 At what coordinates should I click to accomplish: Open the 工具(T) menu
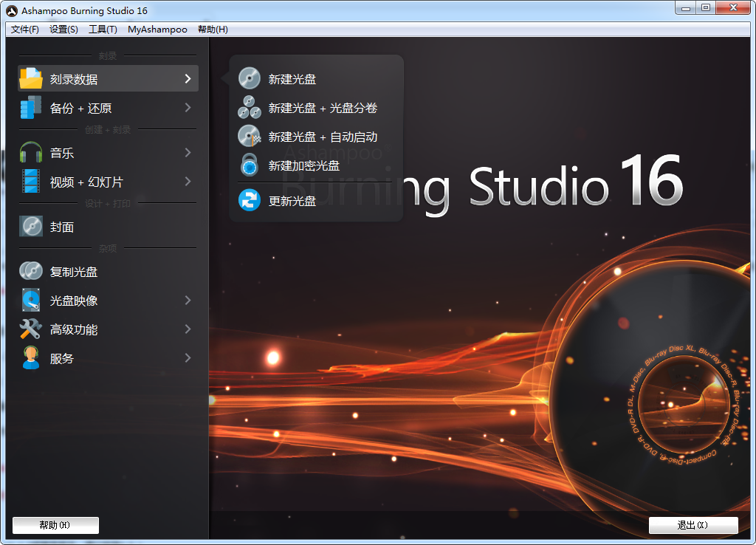point(103,30)
